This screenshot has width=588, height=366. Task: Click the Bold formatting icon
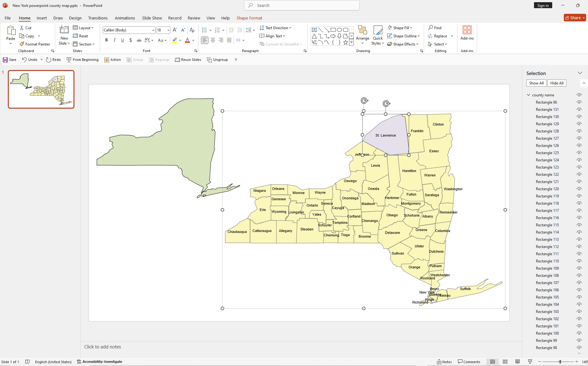(106, 40)
